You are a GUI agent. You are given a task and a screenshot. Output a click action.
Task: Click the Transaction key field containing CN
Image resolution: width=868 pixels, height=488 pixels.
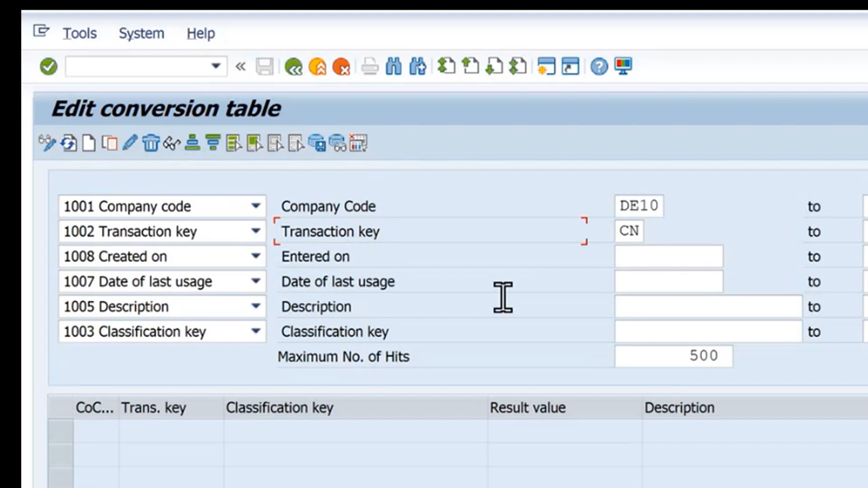pyautogui.click(x=629, y=231)
